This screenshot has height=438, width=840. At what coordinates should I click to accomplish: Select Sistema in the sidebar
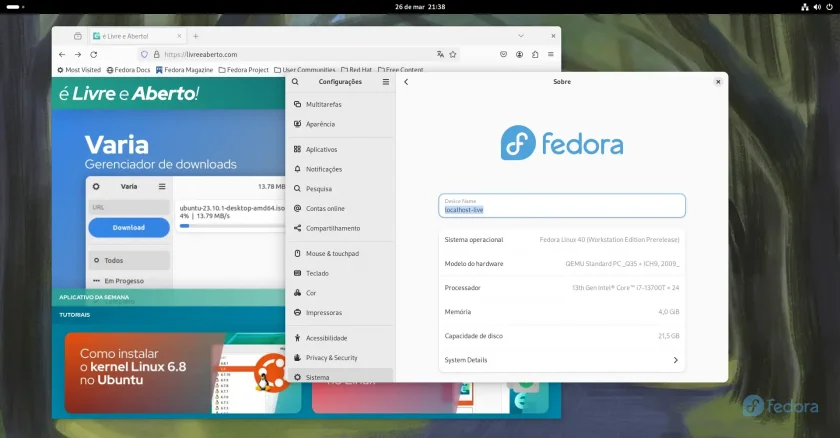(x=341, y=375)
